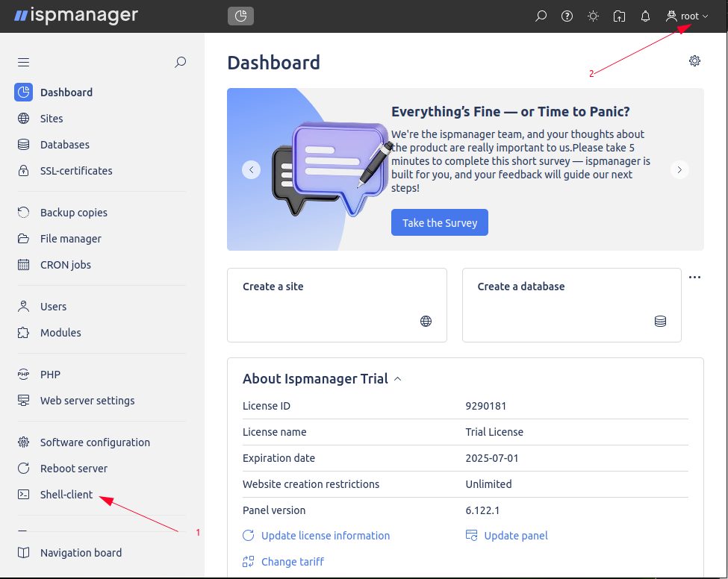Click the globe icon in Create a site
Screen dimensions: 728x579
click(x=426, y=322)
